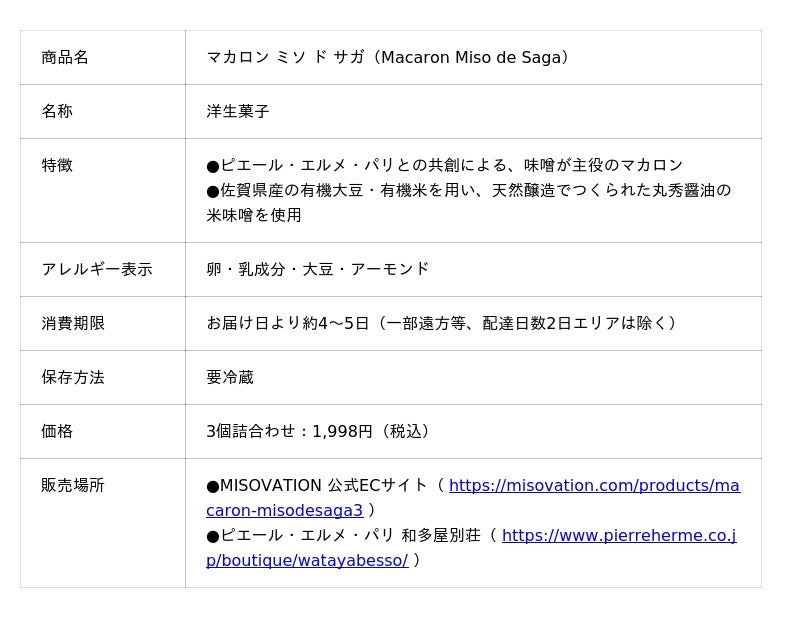Click the ピエール・エルメ・パリ 和多屋別荘 text
This screenshot has width=800, height=618.
click(x=343, y=535)
